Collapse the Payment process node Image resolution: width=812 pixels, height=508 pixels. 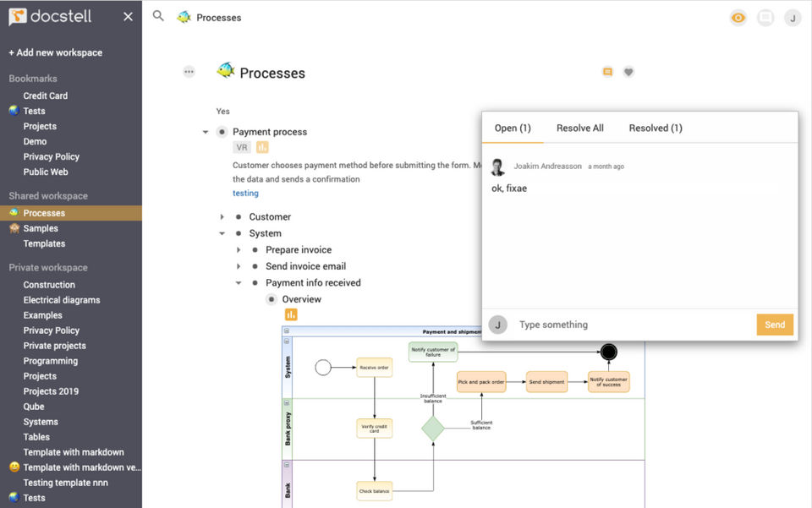click(206, 132)
